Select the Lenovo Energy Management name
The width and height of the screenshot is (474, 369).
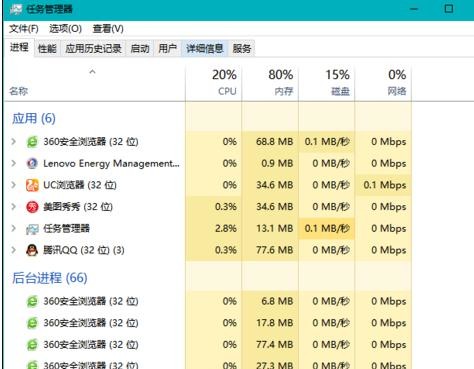[x=111, y=163]
